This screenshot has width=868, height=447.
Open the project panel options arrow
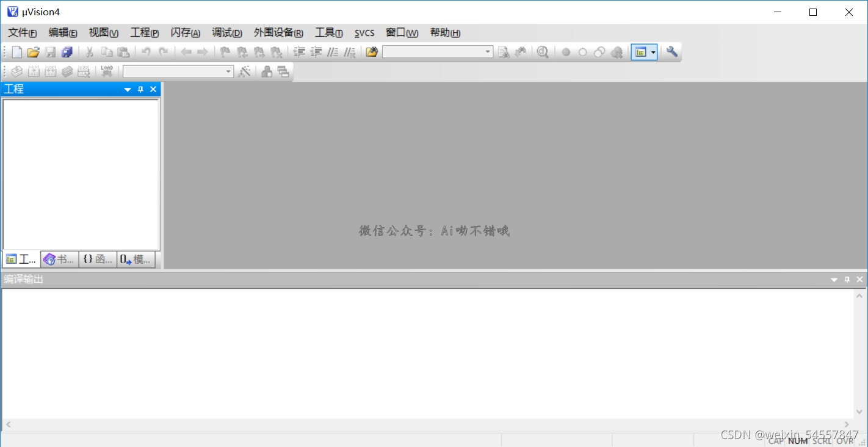coord(128,89)
